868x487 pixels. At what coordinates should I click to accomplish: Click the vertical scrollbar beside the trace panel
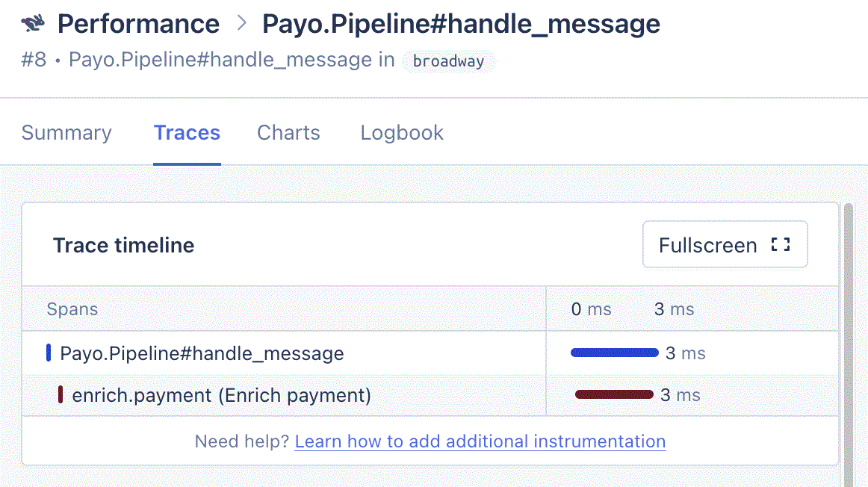(x=848, y=345)
